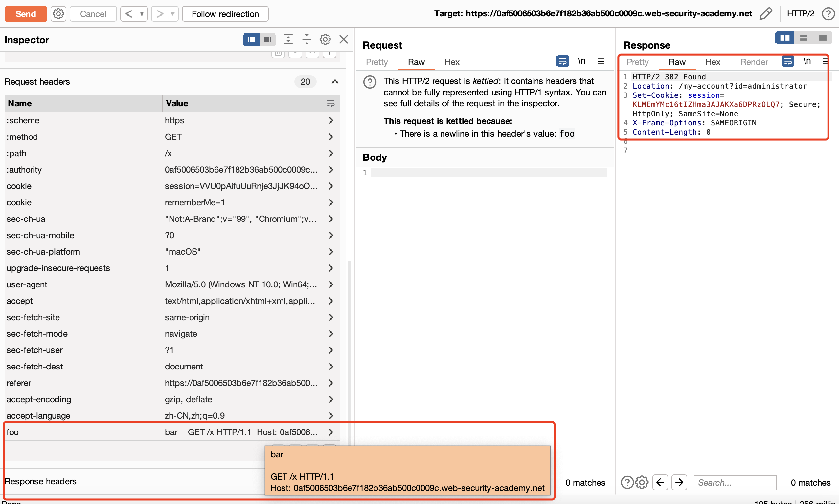Toggle word wrap in Request editor
The height and width of the screenshot is (504, 839).
coord(562,61)
